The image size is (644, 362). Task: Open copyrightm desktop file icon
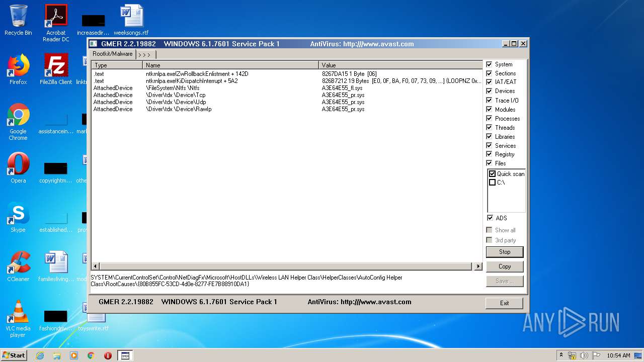[56, 172]
